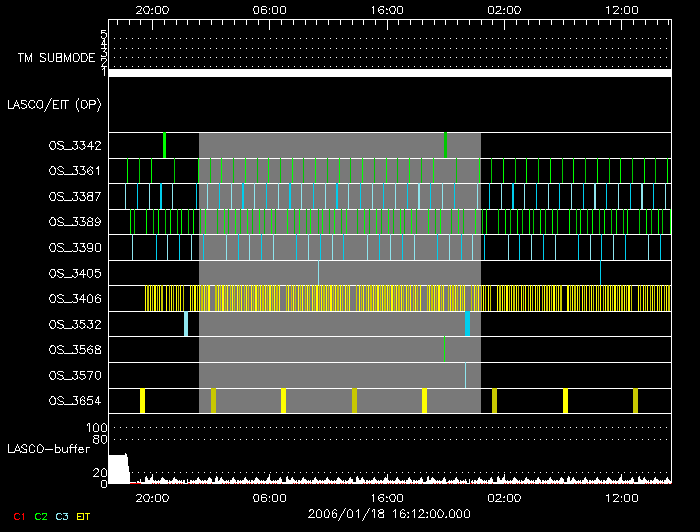Image resolution: width=700 pixels, height=532 pixels.
Task: Click the second green marker in OS_3342 row
Action: click(x=445, y=145)
